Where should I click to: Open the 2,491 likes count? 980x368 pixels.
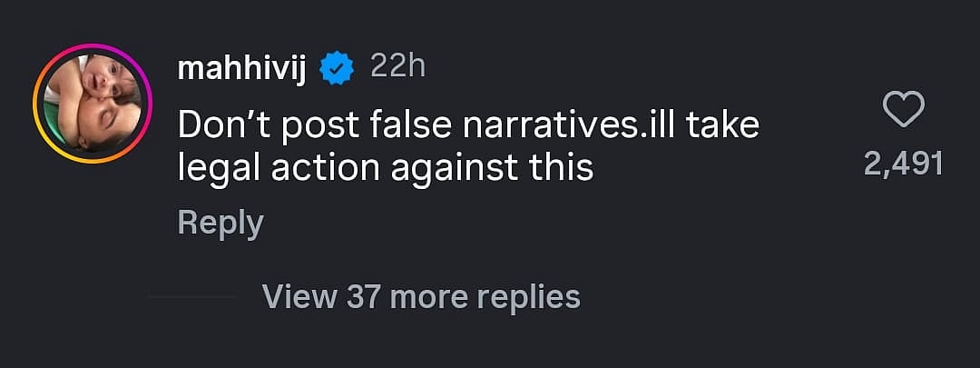[903, 164]
